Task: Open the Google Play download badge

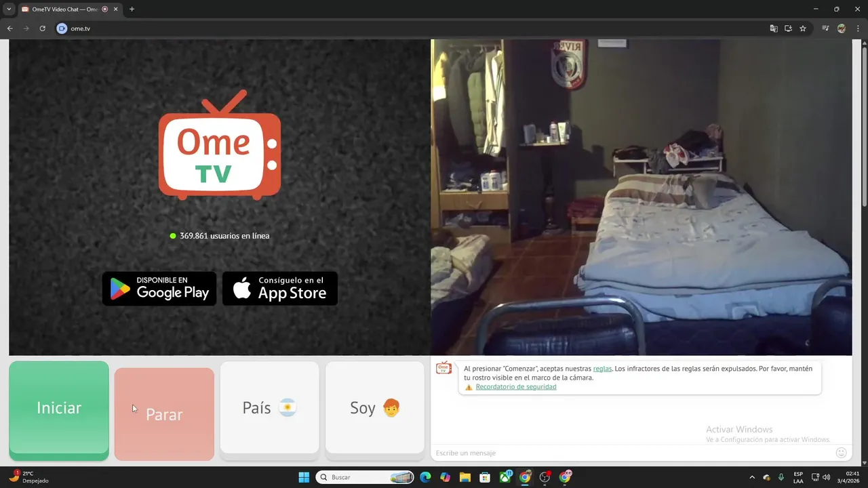Action: point(159,289)
